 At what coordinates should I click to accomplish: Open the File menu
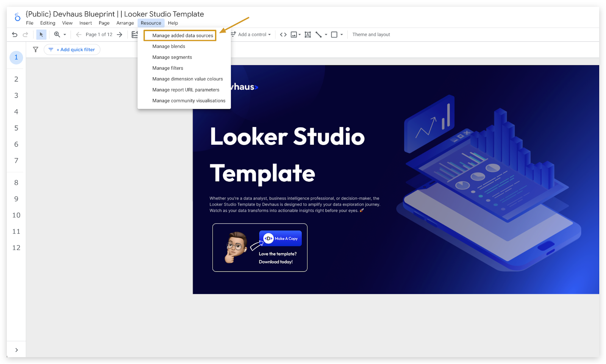point(30,23)
